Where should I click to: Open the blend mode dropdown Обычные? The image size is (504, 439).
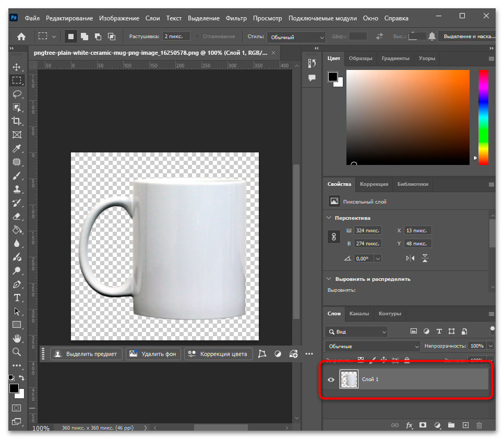point(373,347)
